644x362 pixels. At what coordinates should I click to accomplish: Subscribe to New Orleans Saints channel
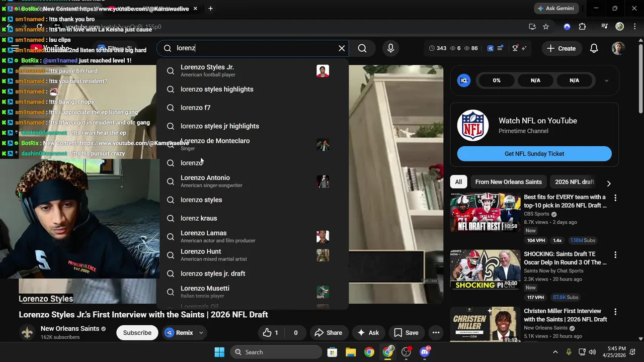pyautogui.click(x=137, y=333)
